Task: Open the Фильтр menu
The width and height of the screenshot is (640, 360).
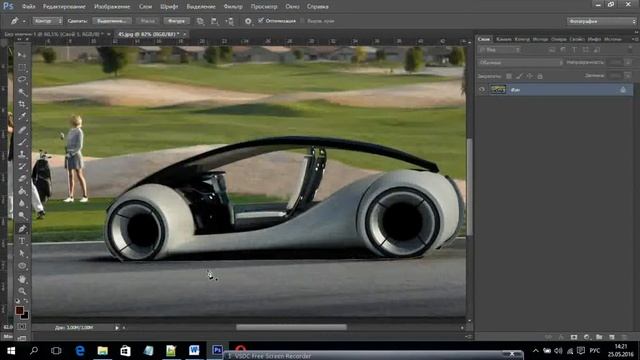Action: (233, 7)
